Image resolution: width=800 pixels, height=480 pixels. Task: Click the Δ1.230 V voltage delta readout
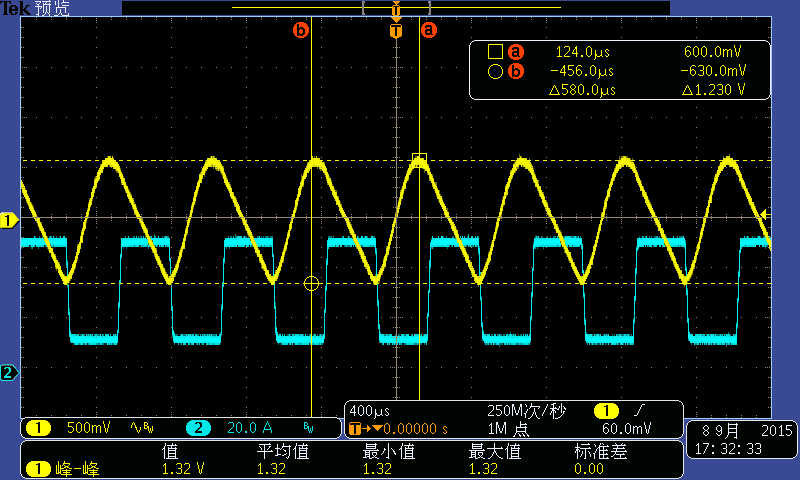tap(713, 90)
